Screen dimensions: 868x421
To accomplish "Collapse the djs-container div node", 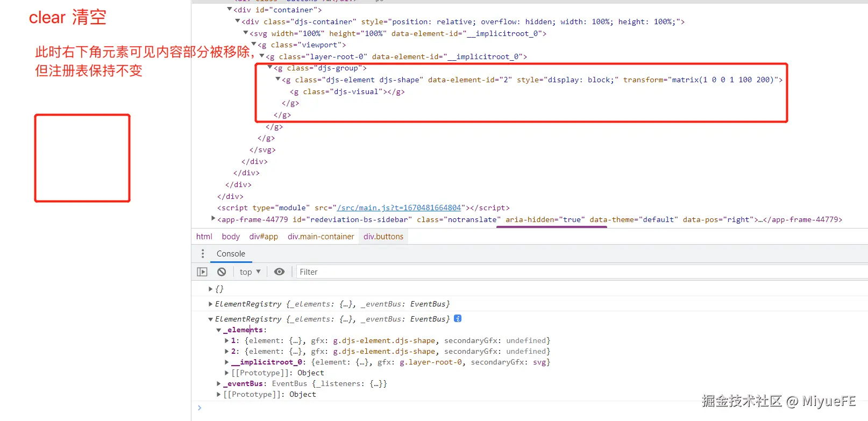I will (x=238, y=21).
